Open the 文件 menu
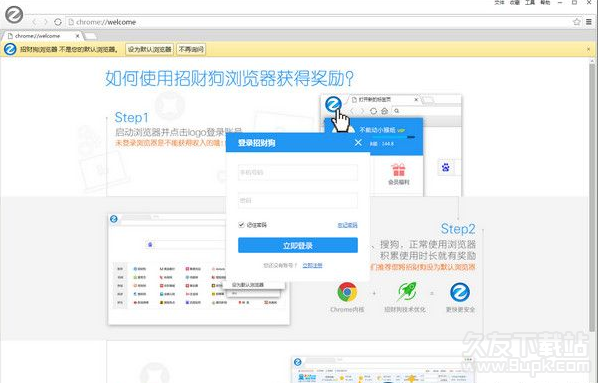 click(x=499, y=2)
